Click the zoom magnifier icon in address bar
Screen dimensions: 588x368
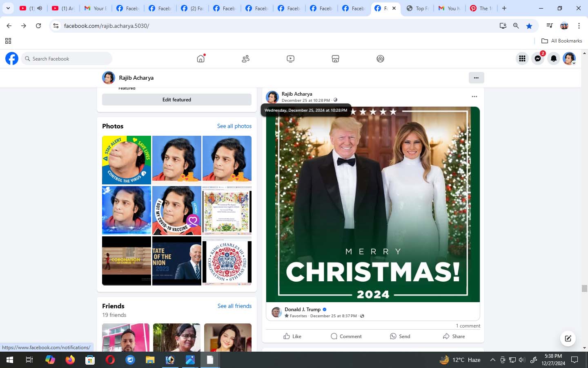pyautogui.click(x=516, y=26)
